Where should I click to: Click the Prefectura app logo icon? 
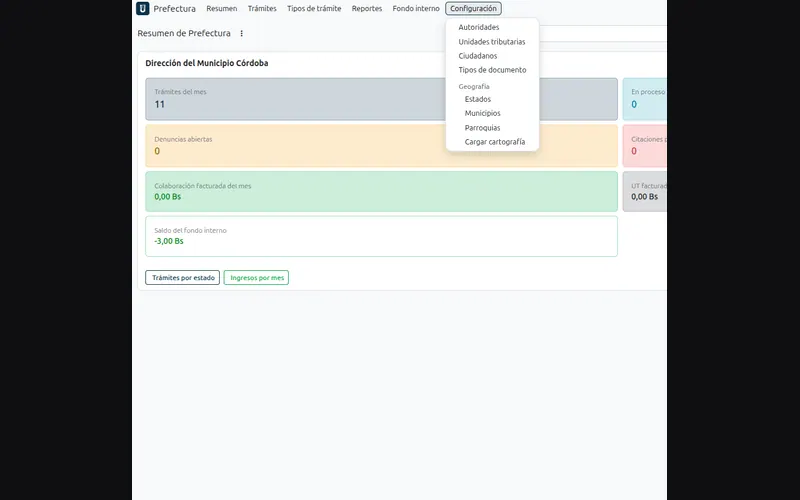143,8
